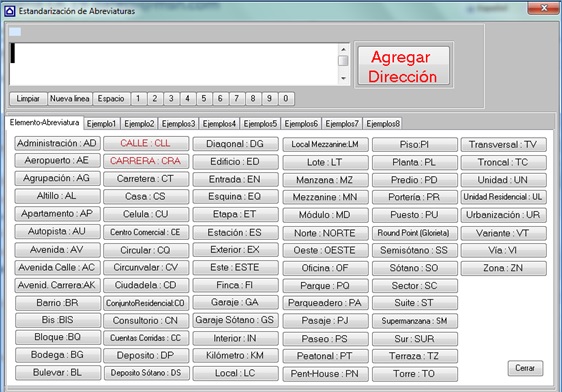Click Kilómetro : KM
The image size is (562, 392).
click(235, 355)
